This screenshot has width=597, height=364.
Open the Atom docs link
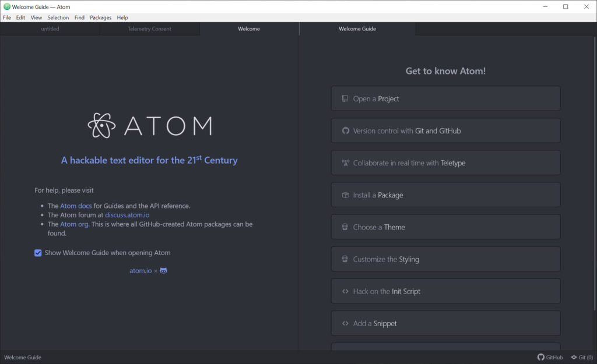pyautogui.click(x=76, y=206)
